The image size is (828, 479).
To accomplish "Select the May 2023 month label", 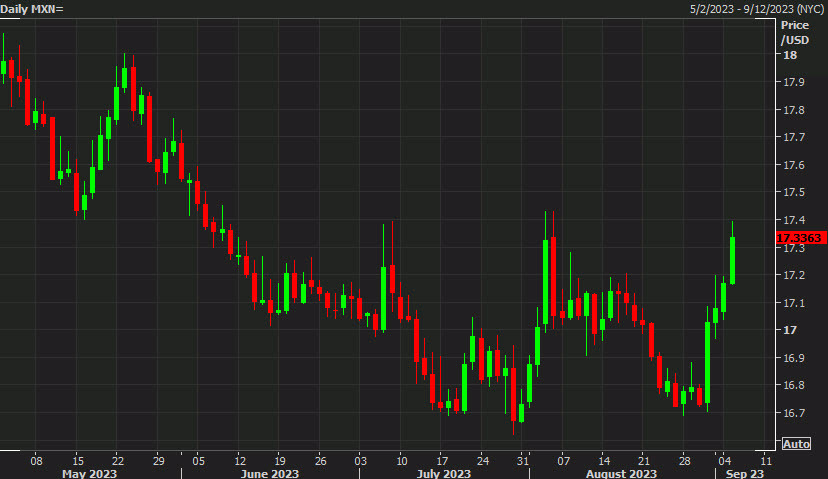I will tap(89, 473).
